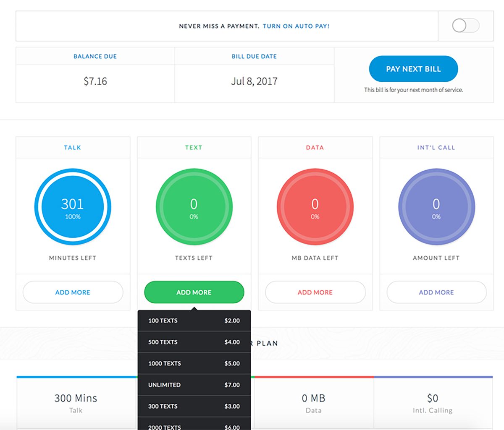Pick 300 Texts for $3.00 option
504x430 pixels.
pyautogui.click(x=194, y=407)
